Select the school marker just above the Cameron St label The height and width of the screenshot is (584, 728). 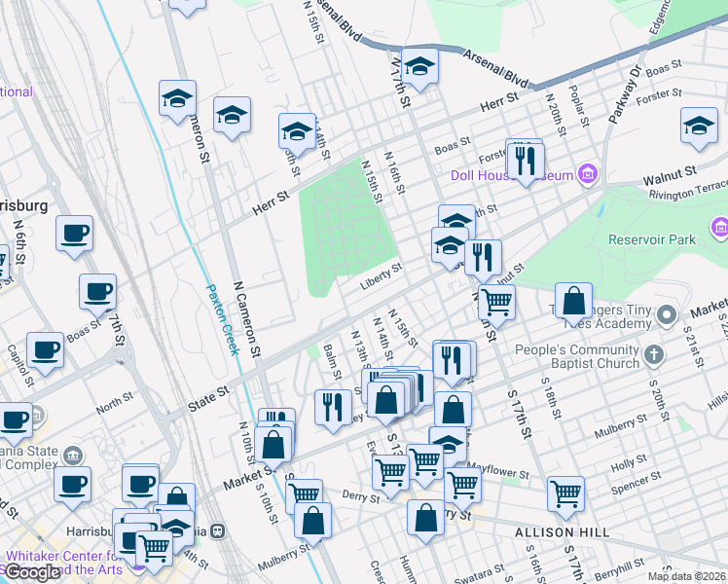tap(177, 100)
